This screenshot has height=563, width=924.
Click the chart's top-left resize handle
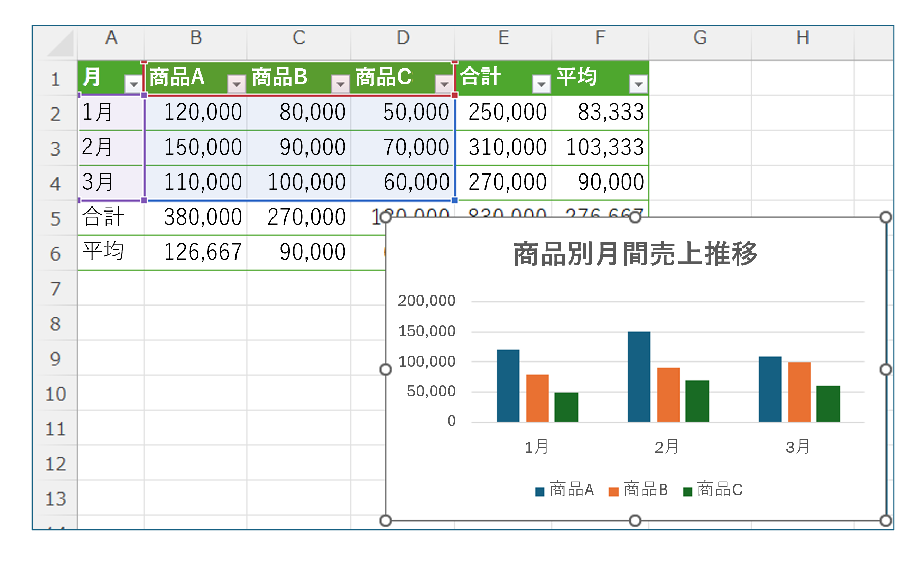coord(386,217)
